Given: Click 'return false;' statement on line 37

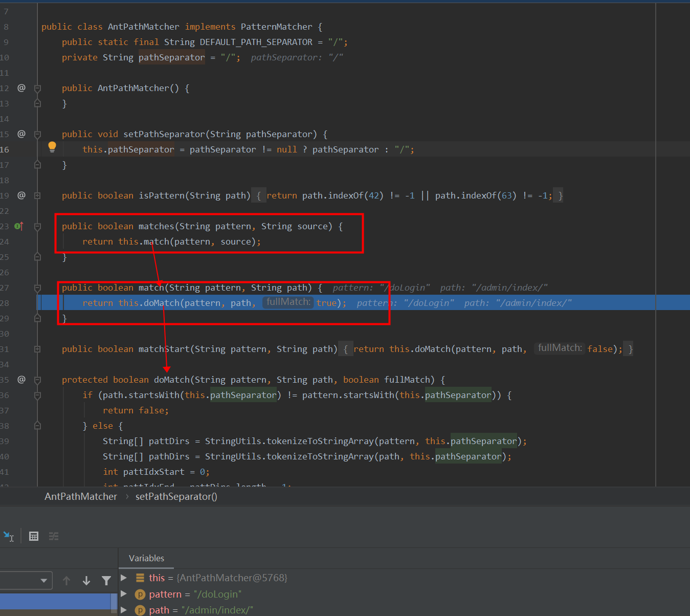Looking at the screenshot, I should click(x=136, y=410).
